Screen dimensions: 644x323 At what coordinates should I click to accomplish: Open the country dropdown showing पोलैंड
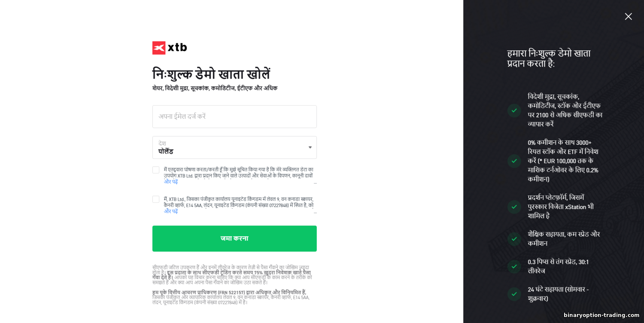(x=234, y=147)
